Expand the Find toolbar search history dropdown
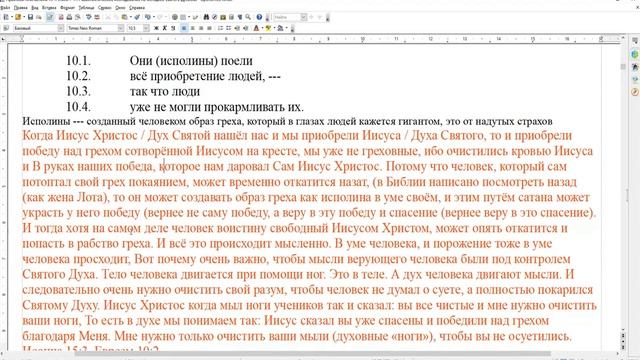Image resolution: width=640 pixels, height=360 pixels. click(303, 17)
